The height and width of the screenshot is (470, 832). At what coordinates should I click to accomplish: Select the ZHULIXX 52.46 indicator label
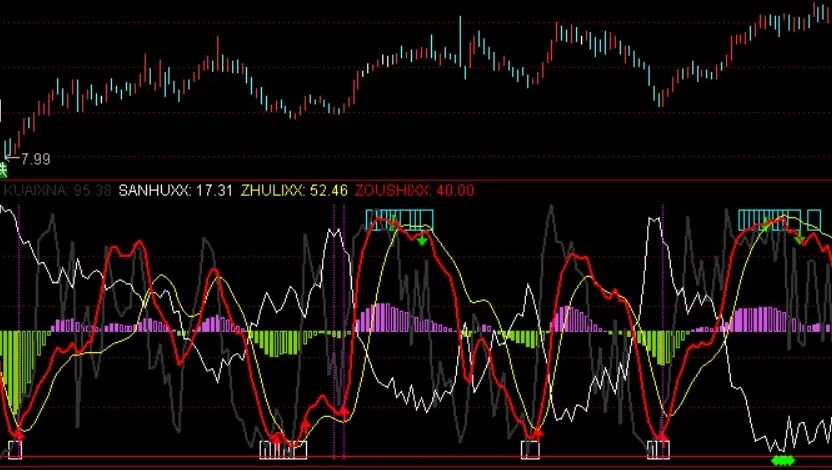click(294, 190)
